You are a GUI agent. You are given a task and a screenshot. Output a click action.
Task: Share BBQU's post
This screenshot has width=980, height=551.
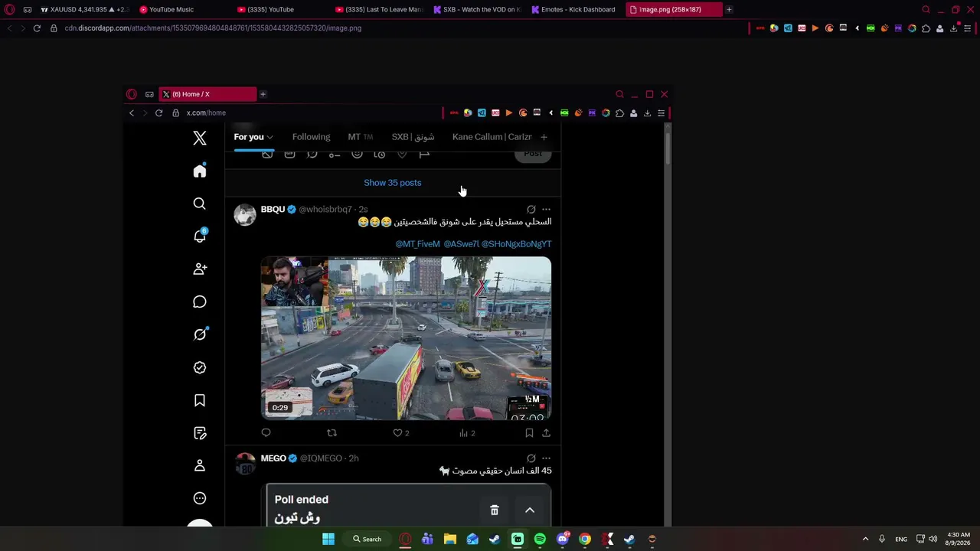click(546, 433)
